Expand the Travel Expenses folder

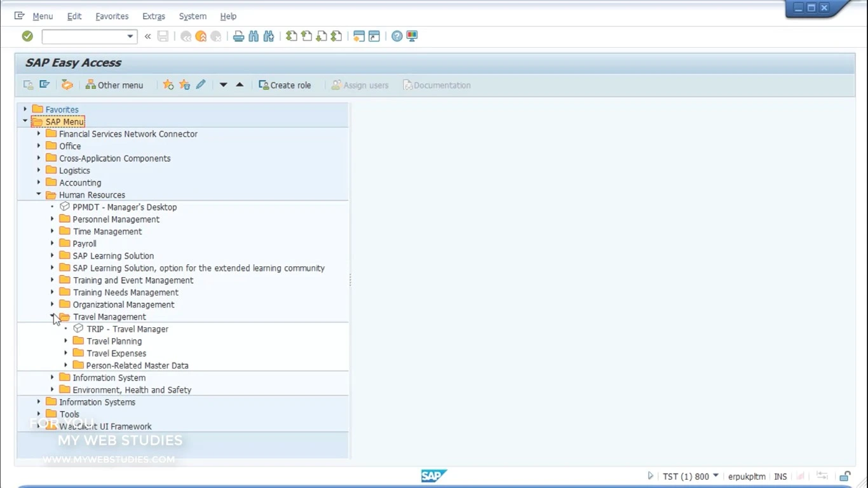[x=66, y=353]
